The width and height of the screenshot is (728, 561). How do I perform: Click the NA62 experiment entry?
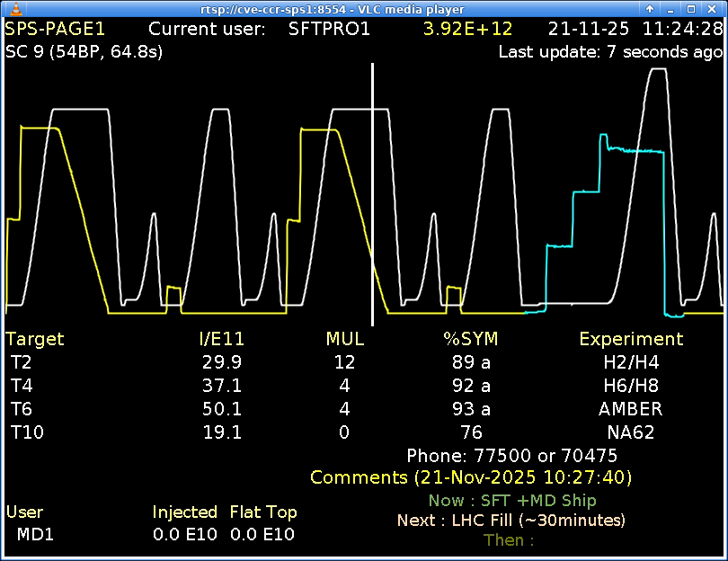tap(630, 432)
